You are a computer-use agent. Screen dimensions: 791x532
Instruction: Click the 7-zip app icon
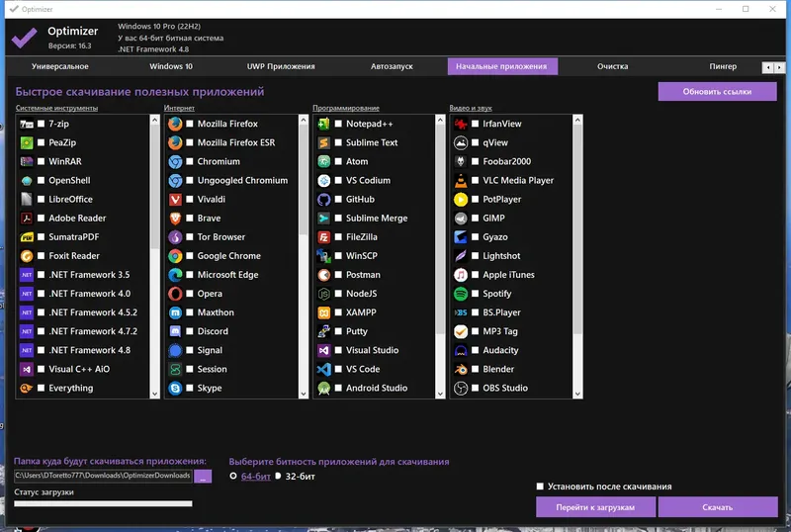(x=27, y=124)
